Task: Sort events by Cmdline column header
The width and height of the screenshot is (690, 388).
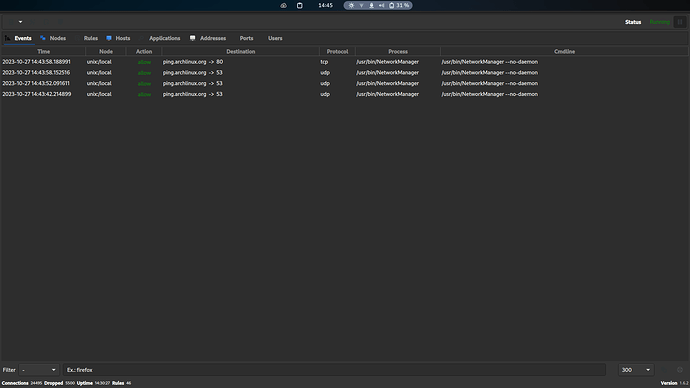Action: coord(564,51)
